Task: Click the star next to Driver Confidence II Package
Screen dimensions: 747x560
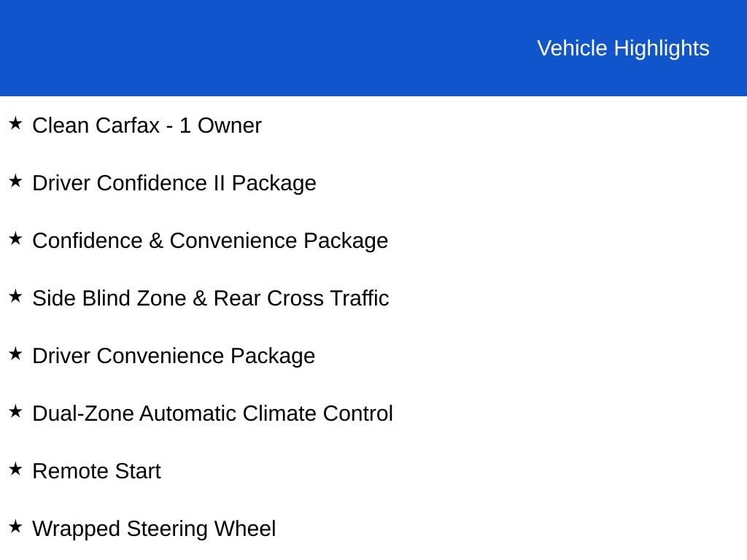Action: pyautogui.click(x=15, y=181)
